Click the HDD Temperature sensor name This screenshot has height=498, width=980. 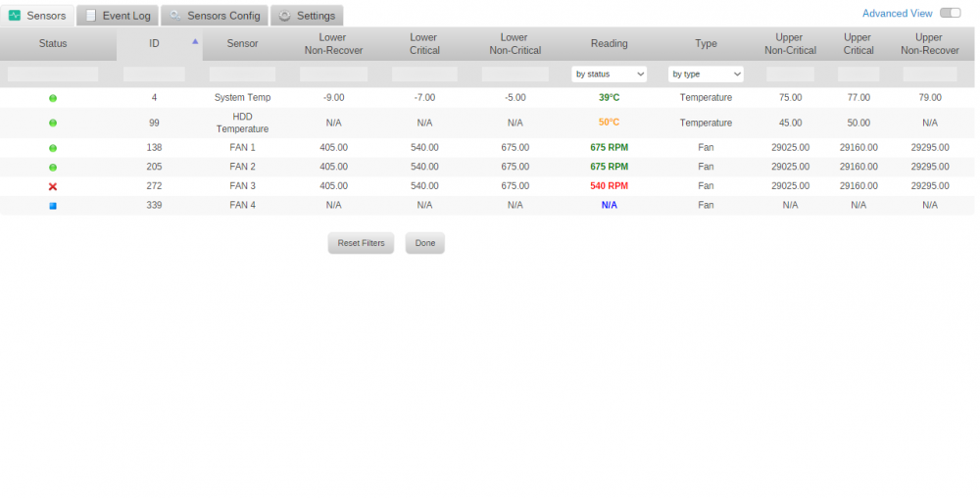[242, 123]
